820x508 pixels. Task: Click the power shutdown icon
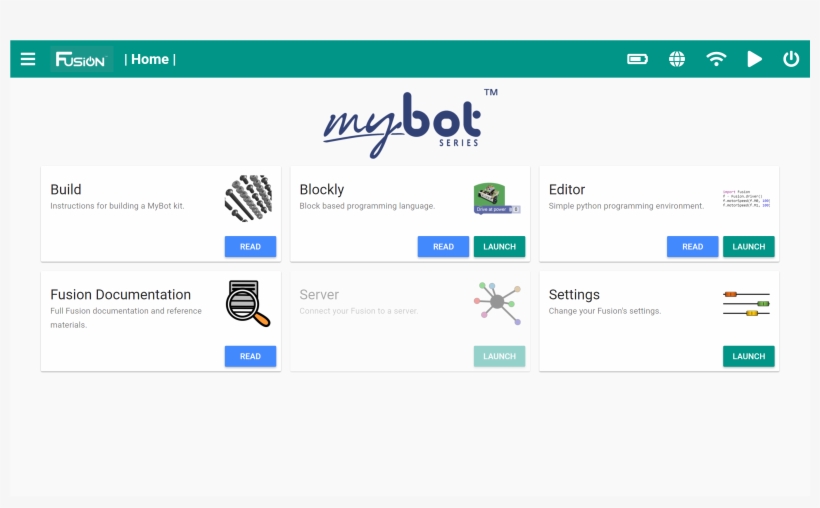(791, 59)
